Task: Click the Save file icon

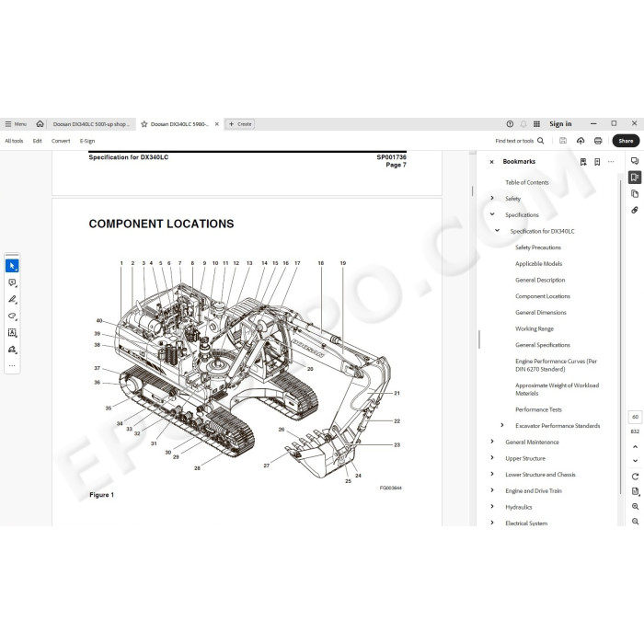Action: pyautogui.click(x=563, y=141)
